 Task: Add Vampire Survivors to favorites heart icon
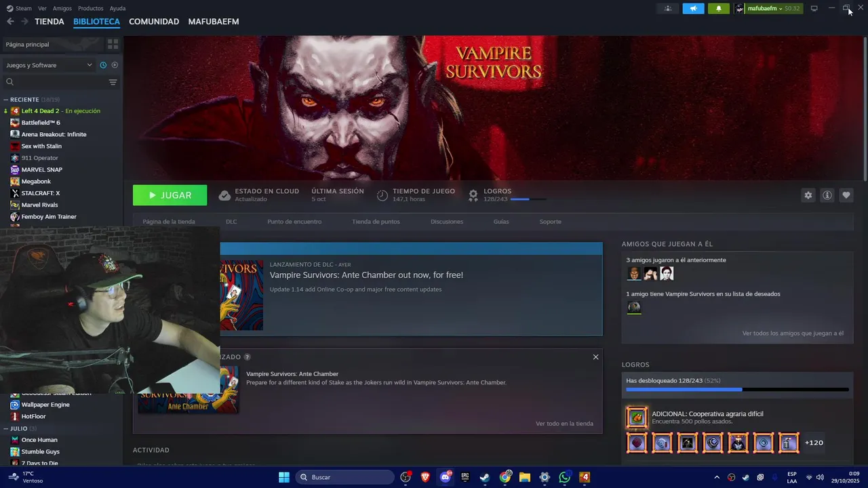[846, 195]
